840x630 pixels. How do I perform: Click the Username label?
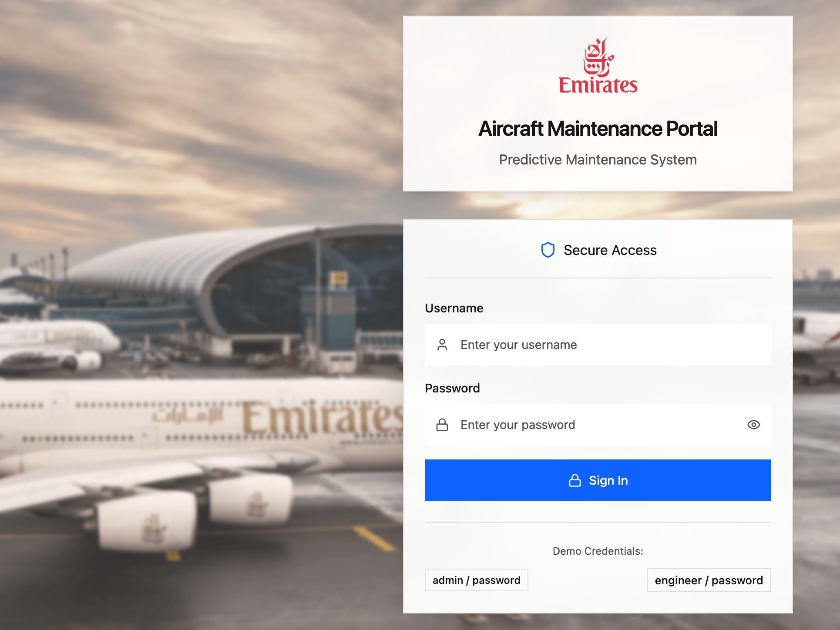coord(454,308)
